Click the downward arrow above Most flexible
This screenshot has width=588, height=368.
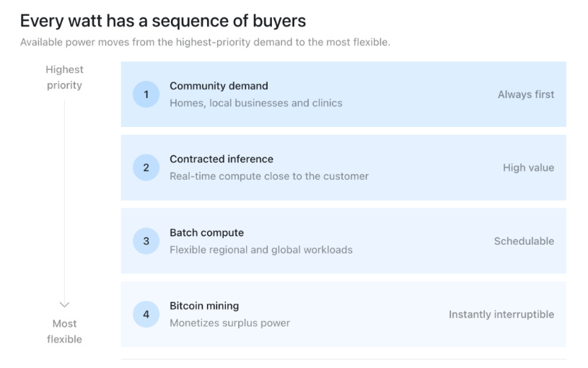point(64,305)
